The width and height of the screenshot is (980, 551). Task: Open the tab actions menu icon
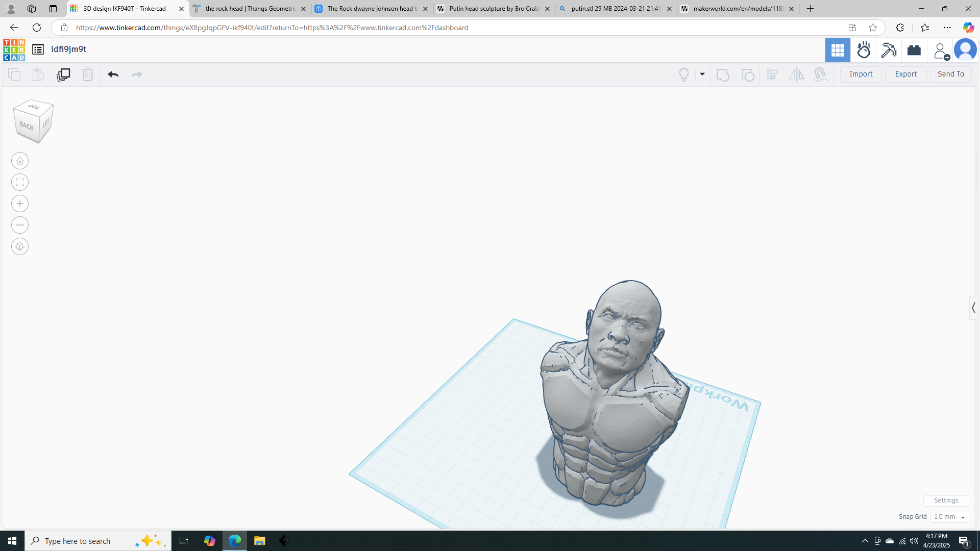53,9
